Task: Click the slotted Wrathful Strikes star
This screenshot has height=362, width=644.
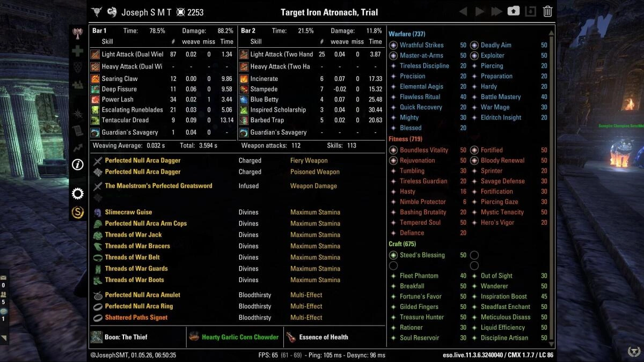Action: 393,46
